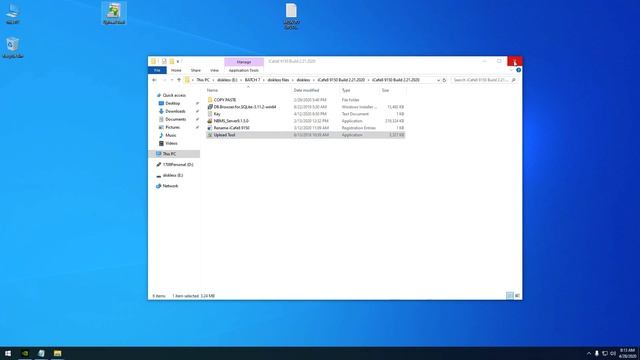Go back with the Back arrow

(154, 80)
